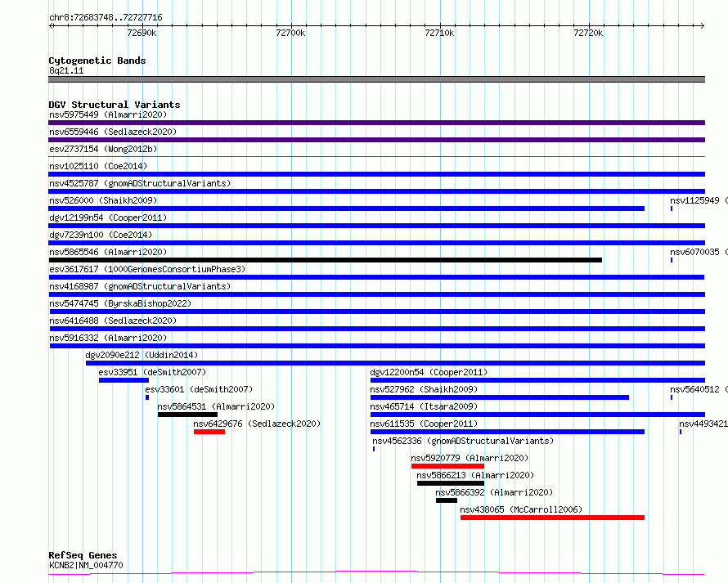Click the 72710k ruler mark
Image resolution: width=728 pixels, height=583 pixels.
[x=440, y=33]
